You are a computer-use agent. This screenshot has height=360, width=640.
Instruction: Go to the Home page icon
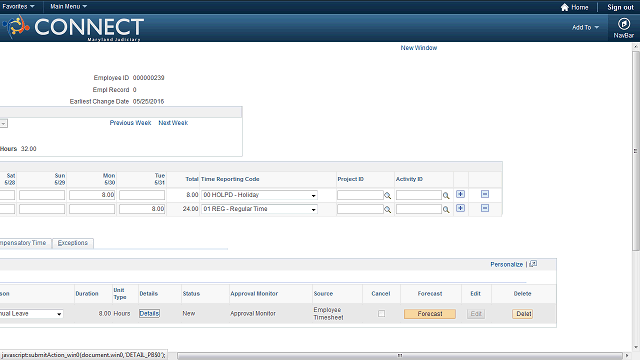pos(564,7)
